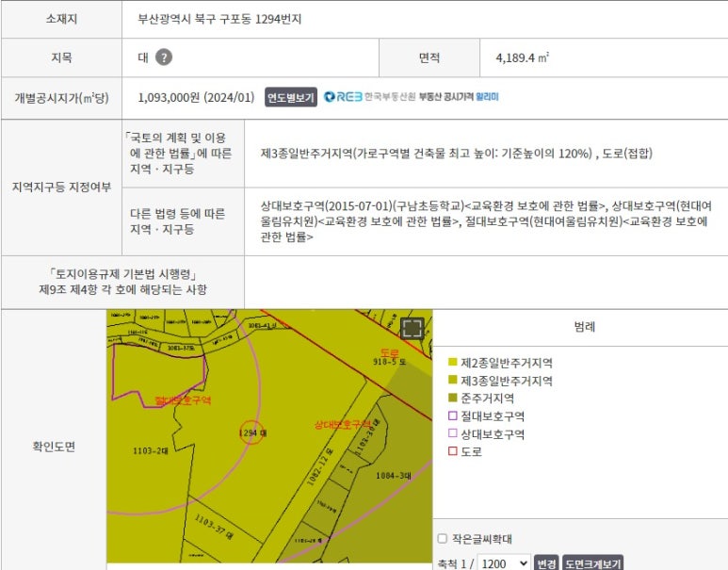Screen dimensions: 728x570
Task: Click the 1082-12 도 road parcel label
Action: (x=320, y=467)
